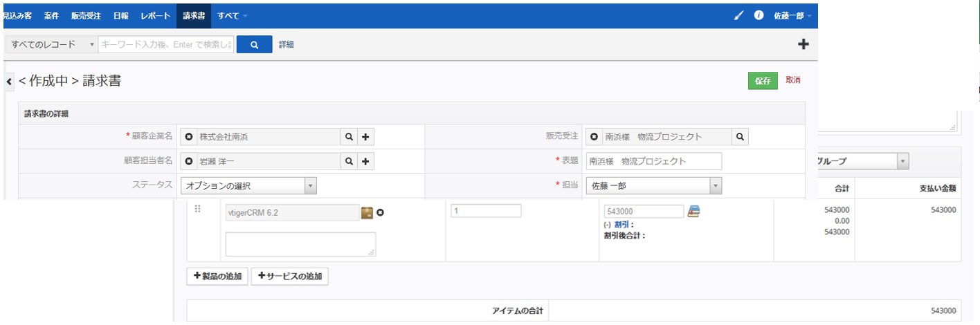The image size is (980, 325).
Task: Click the 表題 subject input field
Action: pyautogui.click(x=653, y=161)
